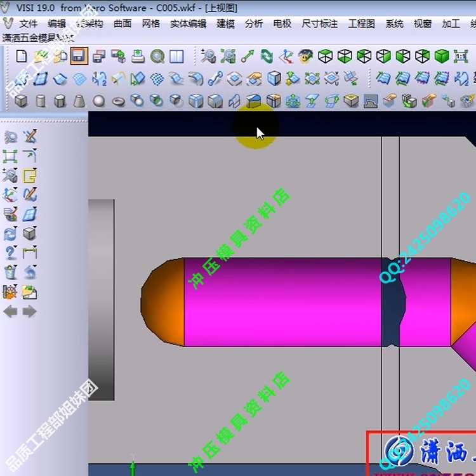The image size is (476, 476).
Task: Open the 系统 menu
Action: coord(394,23)
